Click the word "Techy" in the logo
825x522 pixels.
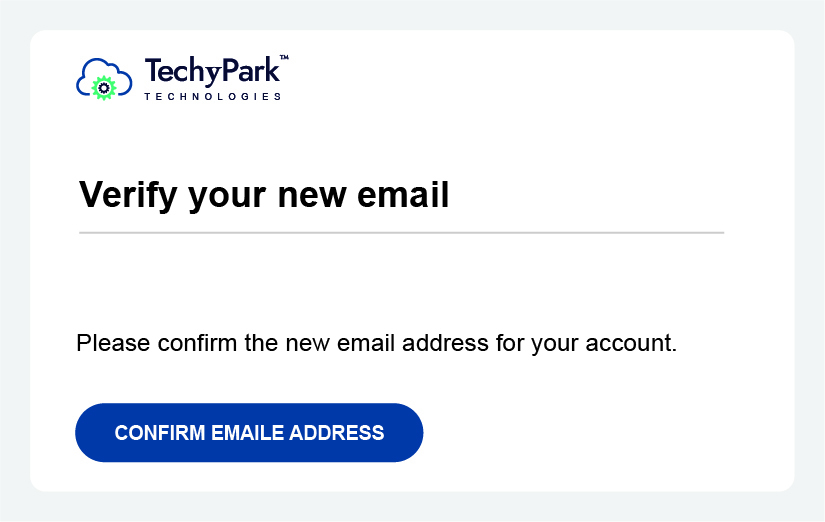click(x=177, y=72)
